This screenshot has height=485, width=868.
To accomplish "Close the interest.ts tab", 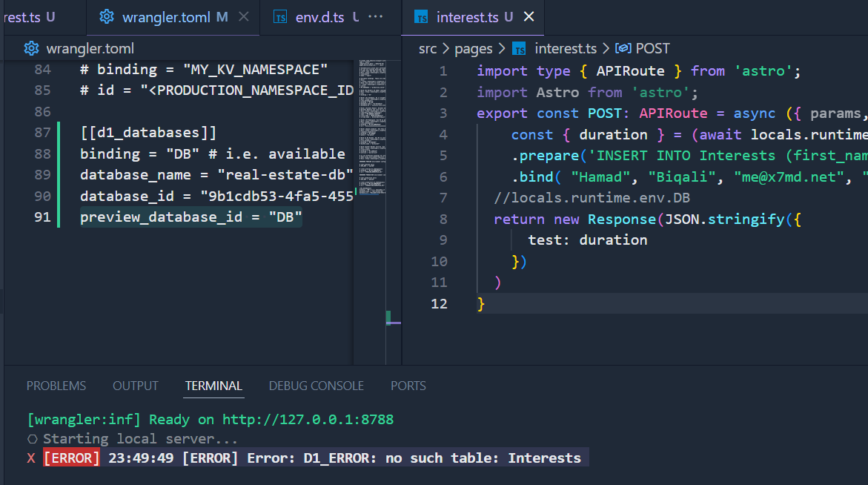I will (x=529, y=17).
